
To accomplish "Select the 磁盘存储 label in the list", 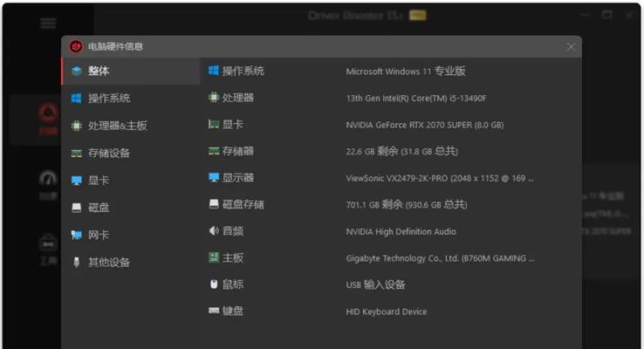I will [243, 204].
